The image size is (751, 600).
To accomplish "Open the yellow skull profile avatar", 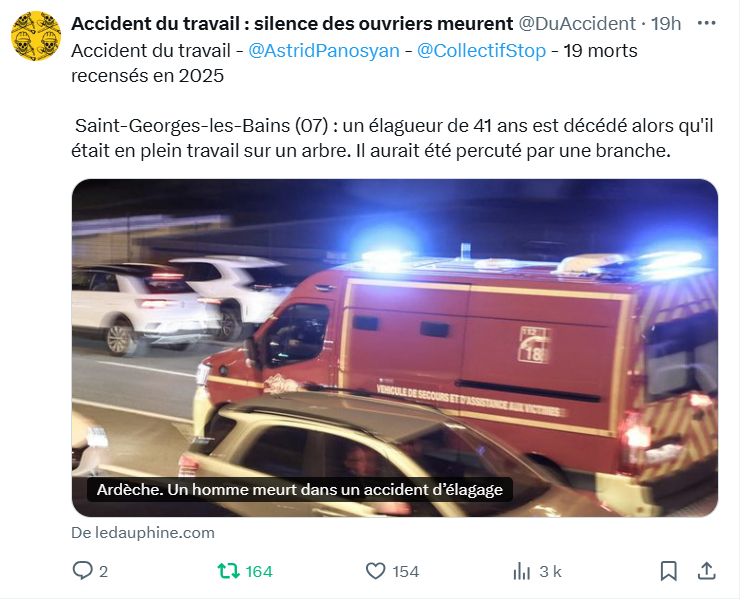I will coord(36,36).
